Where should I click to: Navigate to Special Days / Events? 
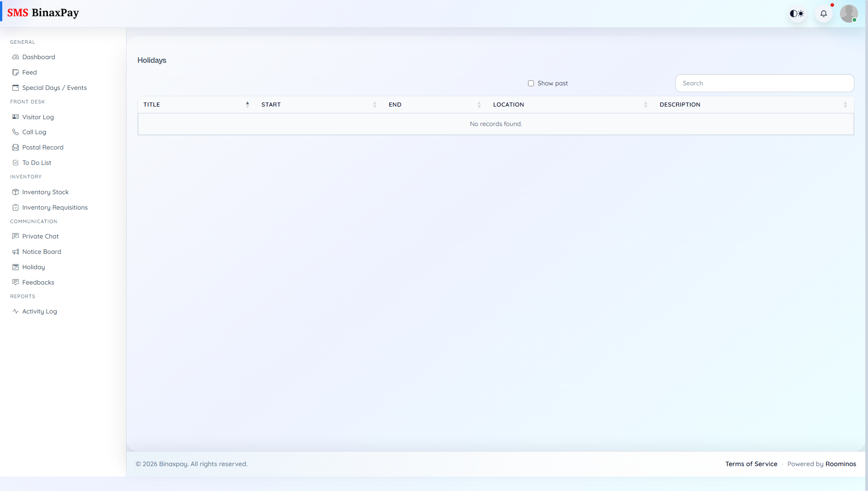click(54, 88)
